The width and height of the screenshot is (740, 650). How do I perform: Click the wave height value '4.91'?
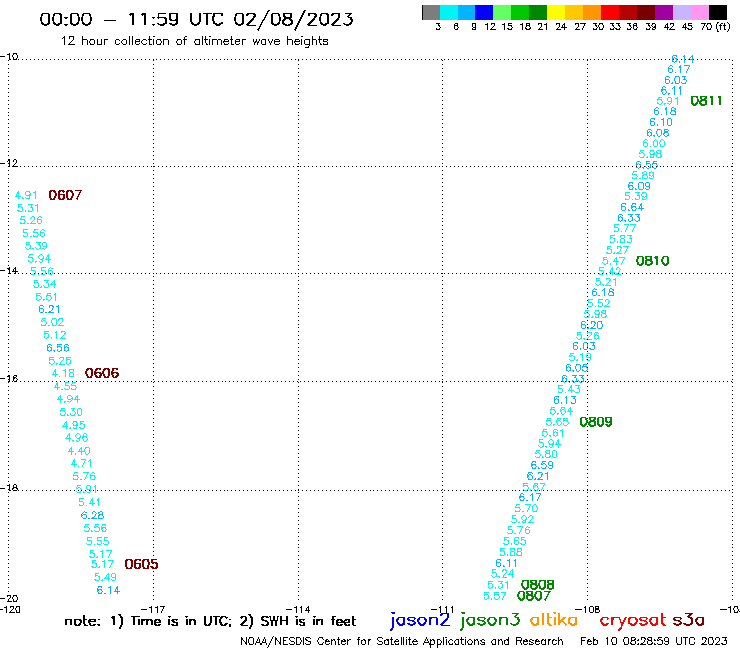26,195
